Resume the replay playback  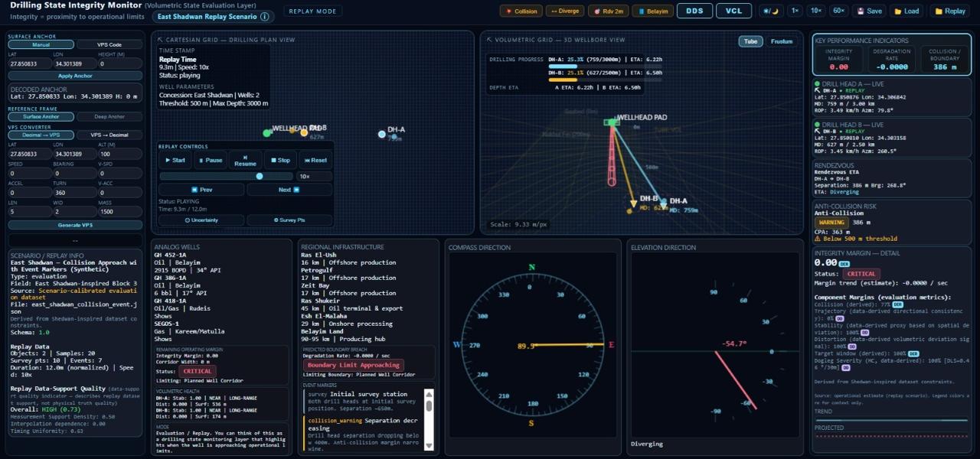point(245,160)
